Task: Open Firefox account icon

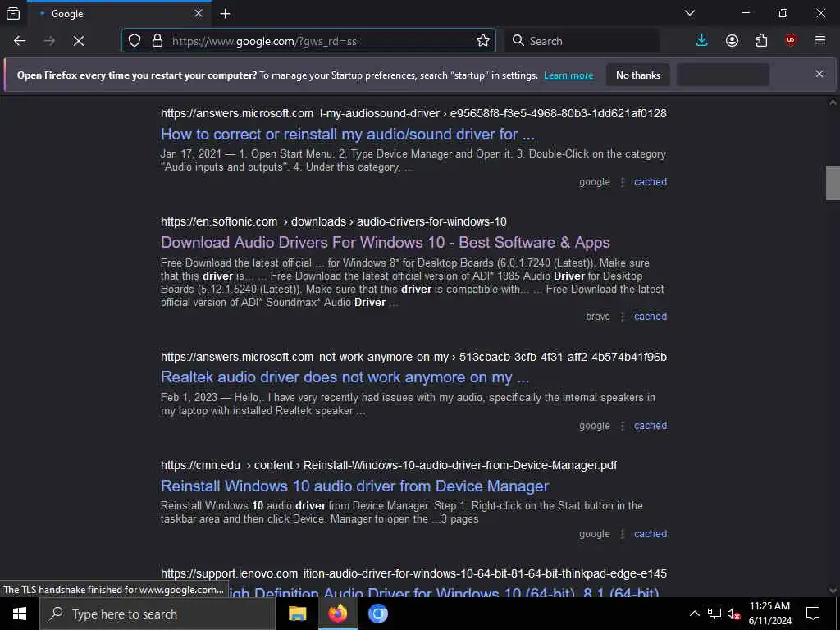Action: tap(732, 41)
